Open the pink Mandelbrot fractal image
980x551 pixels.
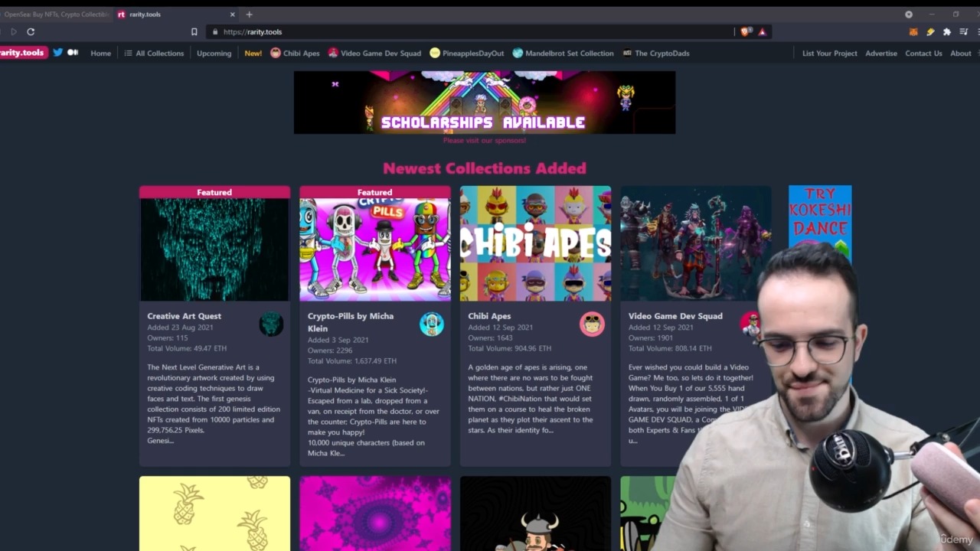coord(375,514)
